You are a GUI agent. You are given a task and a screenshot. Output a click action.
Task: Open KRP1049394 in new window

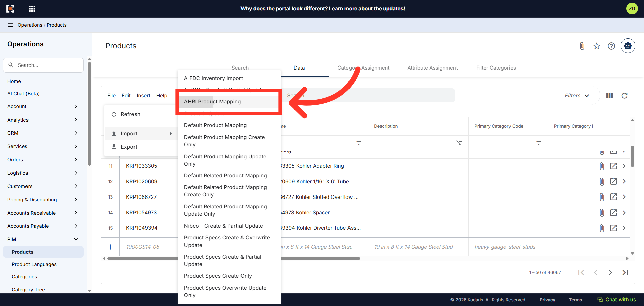pos(613,228)
